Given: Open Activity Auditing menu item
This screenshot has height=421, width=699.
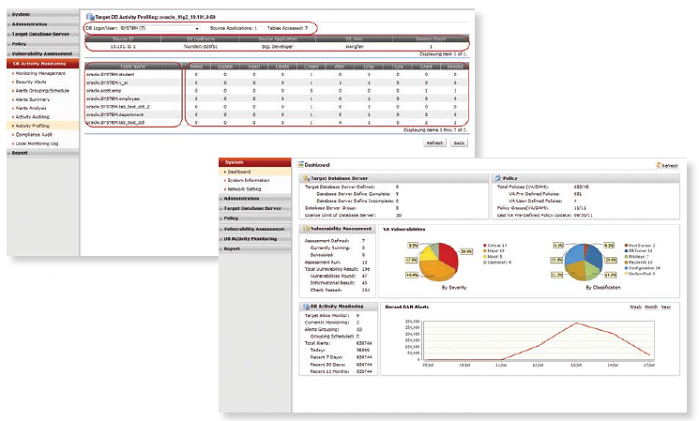Looking at the screenshot, I should point(33,117).
